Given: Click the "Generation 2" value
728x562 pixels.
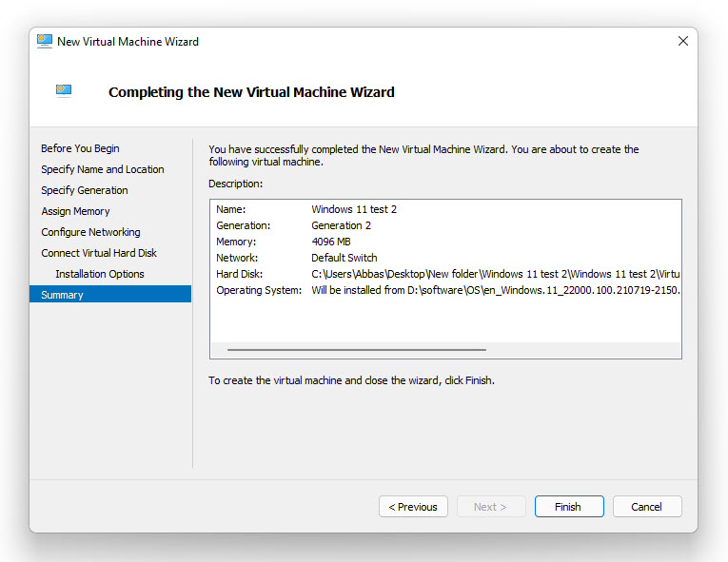Looking at the screenshot, I should (x=341, y=225).
